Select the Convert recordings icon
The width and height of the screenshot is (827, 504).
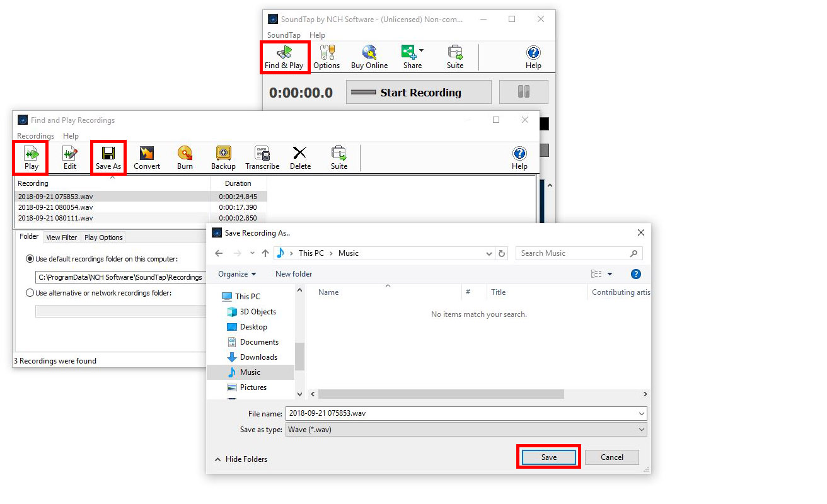tap(147, 157)
